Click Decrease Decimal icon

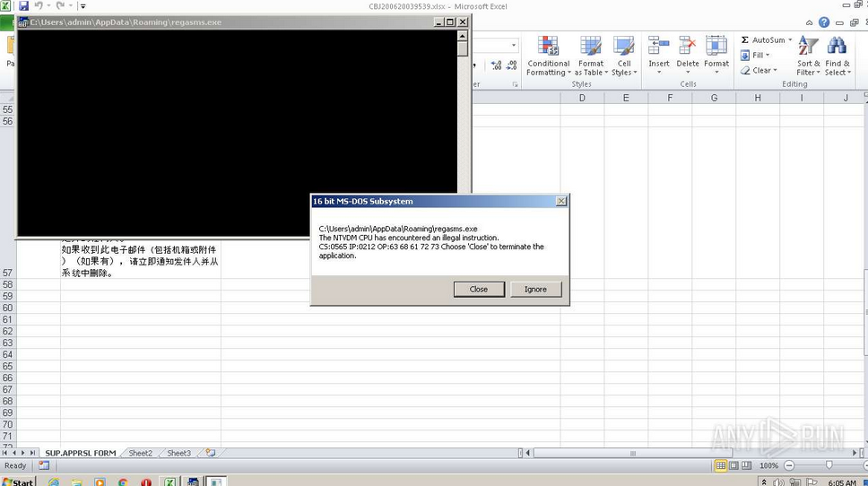tap(512, 65)
